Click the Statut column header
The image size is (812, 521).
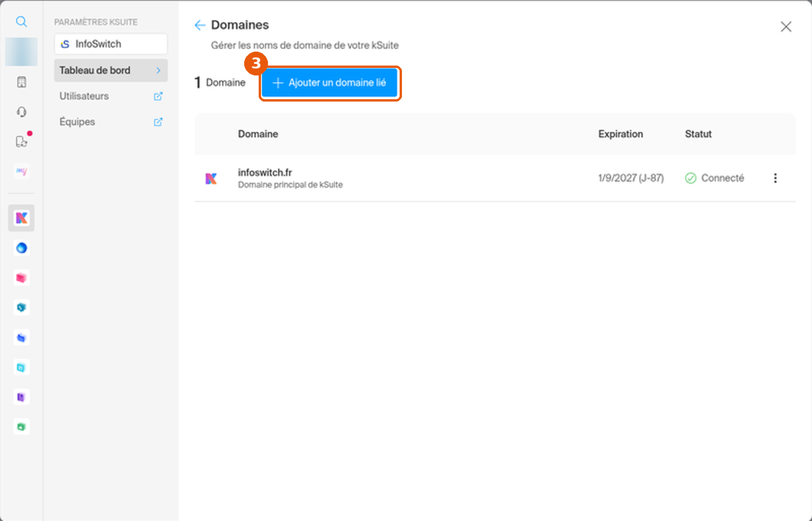[698, 134]
